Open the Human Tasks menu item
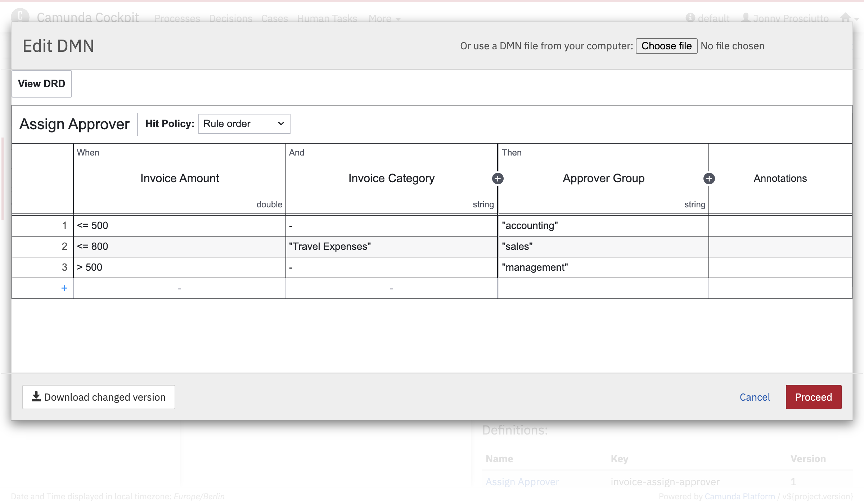 (327, 18)
